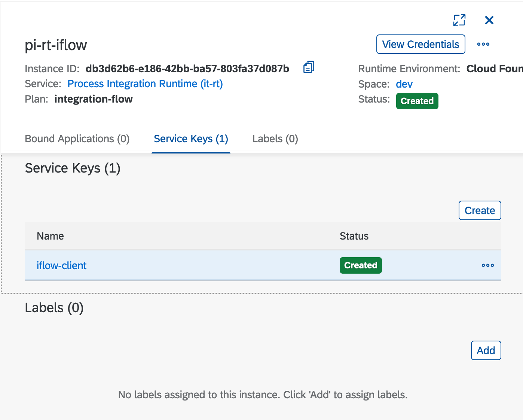
Task: Click the 'No labels assigned' message
Action: click(263, 395)
